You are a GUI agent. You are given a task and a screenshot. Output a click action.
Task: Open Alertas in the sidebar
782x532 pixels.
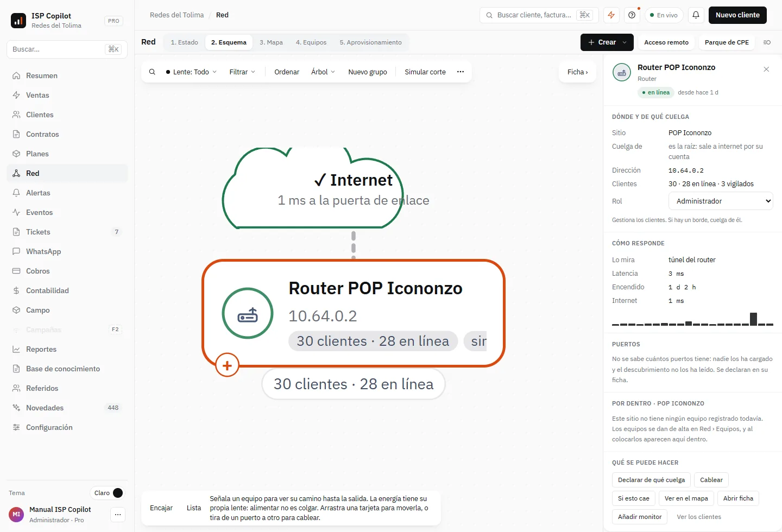click(67, 193)
